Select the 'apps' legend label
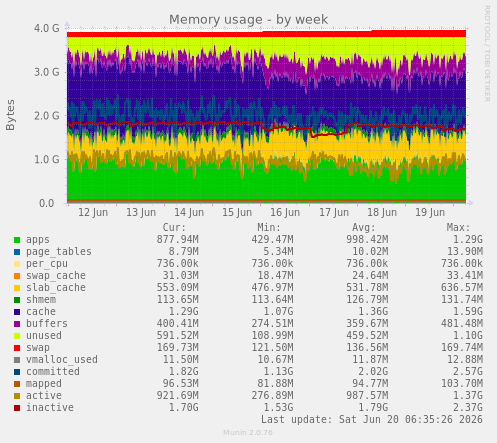This screenshot has height=443, width=497. coord(38,240)
